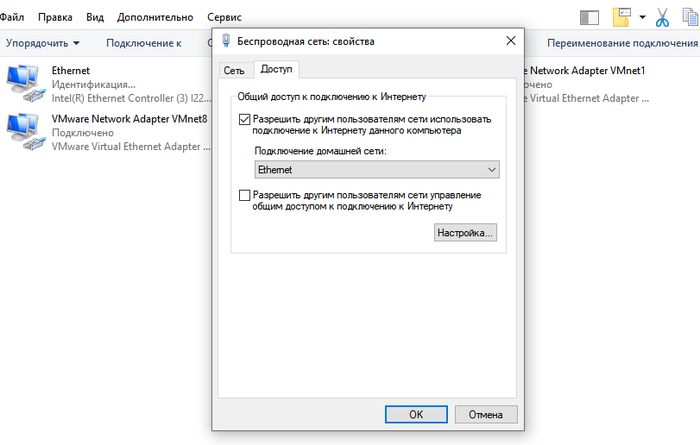Click the scissors cut icon
This screenshot has height=445, width=700.
click(662, 17)
